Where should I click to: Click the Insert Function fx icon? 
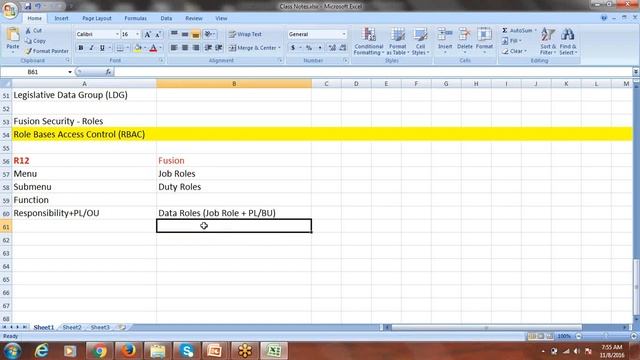coord(108,72)
